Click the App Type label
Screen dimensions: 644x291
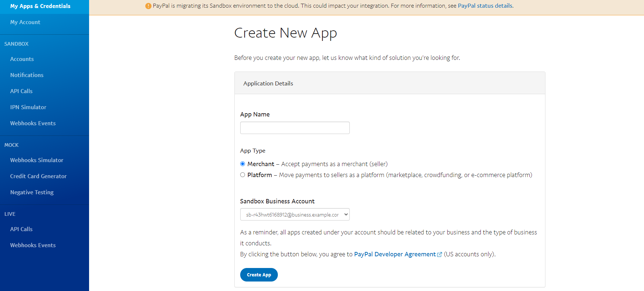click(253, 150)
